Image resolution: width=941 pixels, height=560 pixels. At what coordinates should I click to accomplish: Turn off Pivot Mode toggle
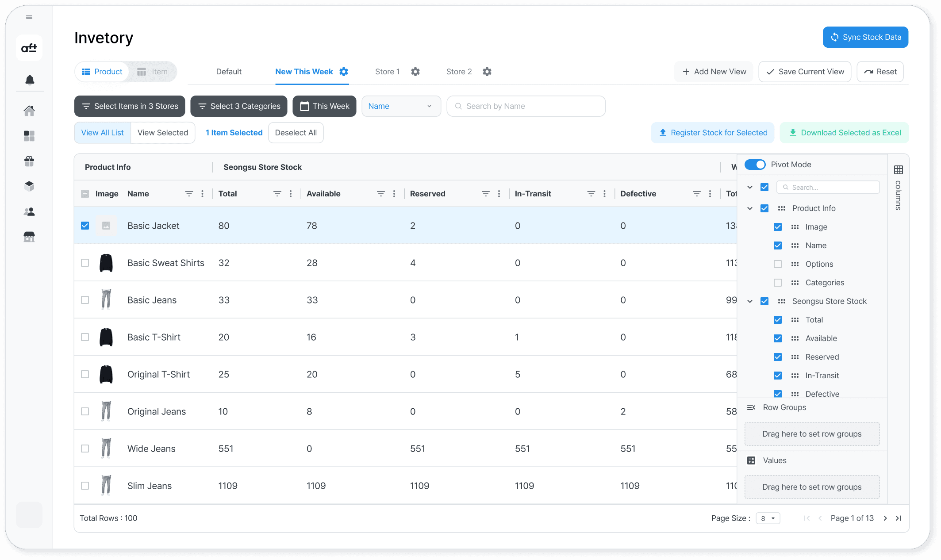click(755, 165)
